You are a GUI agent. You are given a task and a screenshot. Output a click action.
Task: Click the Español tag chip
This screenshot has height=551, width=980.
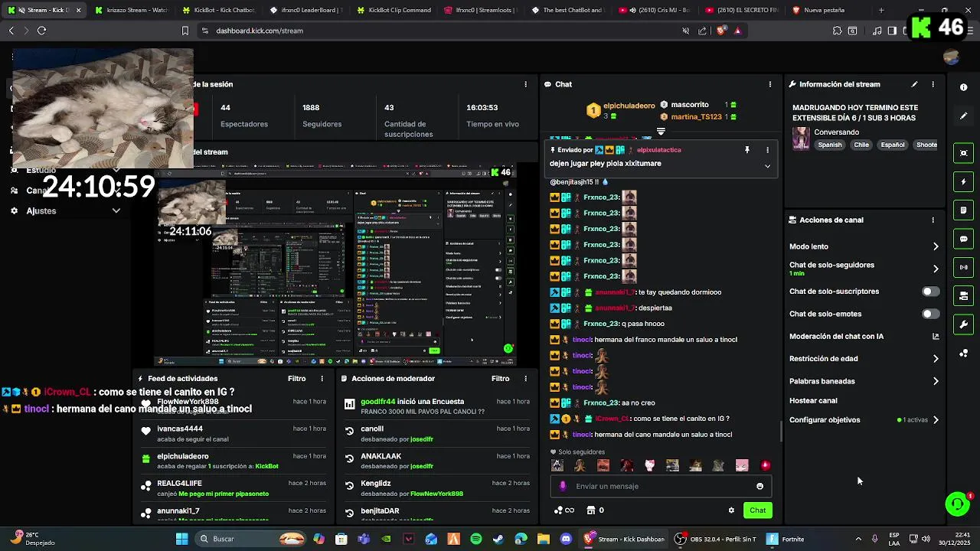point(892,145)
